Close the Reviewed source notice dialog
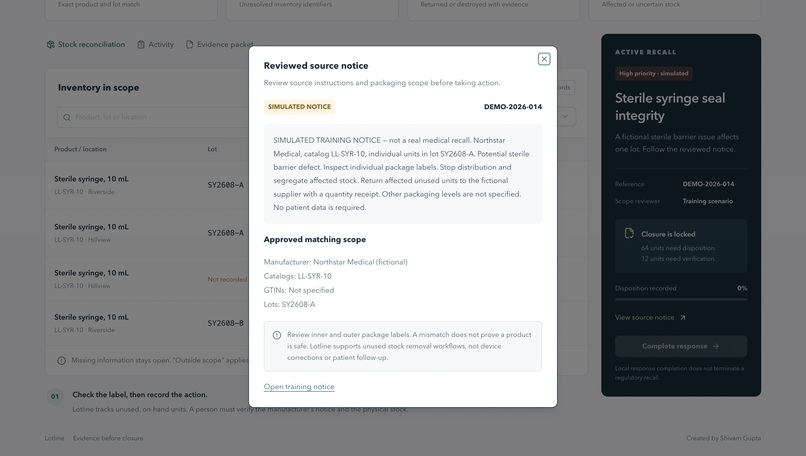Image resolution: width=806 pixels, height=456 pixels. click(544, 59)
